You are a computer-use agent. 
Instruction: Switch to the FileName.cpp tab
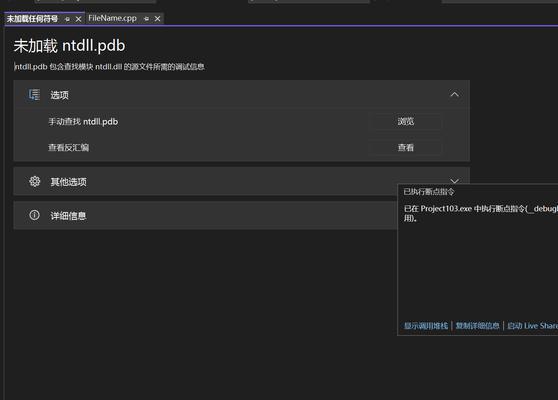pos(112,18)
